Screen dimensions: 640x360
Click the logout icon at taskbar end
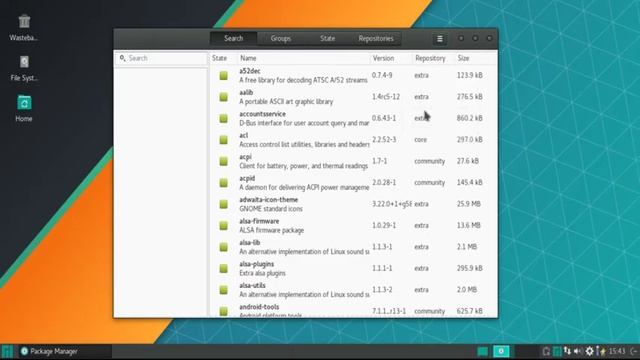[634, 351]
